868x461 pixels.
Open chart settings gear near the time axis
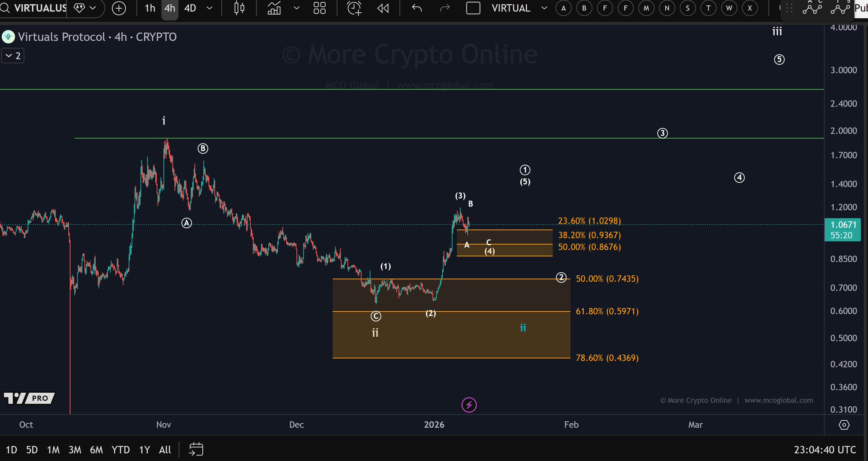(844, 425)
